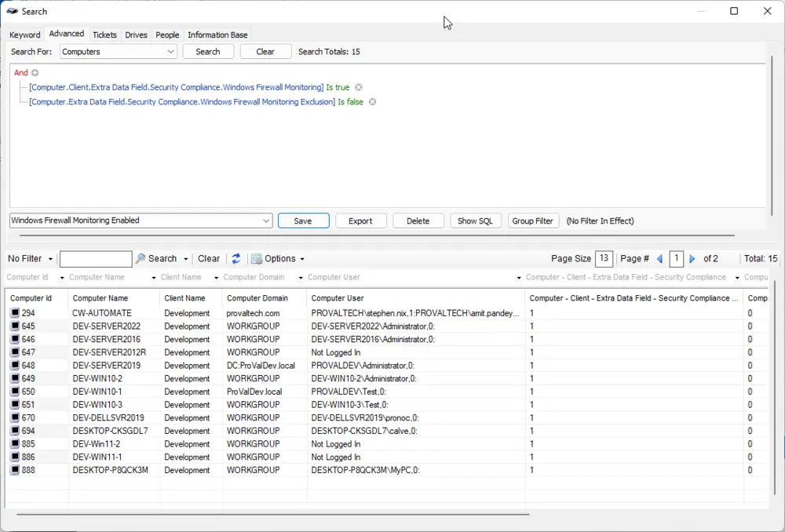Image resolution: width=785 pixels, height=532 pixels.
Task: Open the People tab
Action: [167, 35]
